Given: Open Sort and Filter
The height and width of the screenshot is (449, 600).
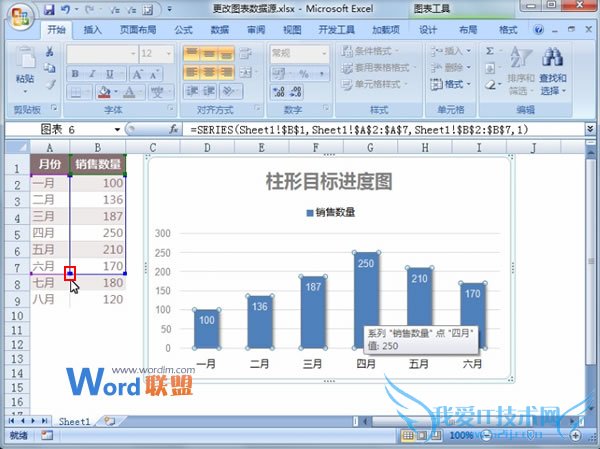Looking at the screenshot, I should [x=521, y=70].
